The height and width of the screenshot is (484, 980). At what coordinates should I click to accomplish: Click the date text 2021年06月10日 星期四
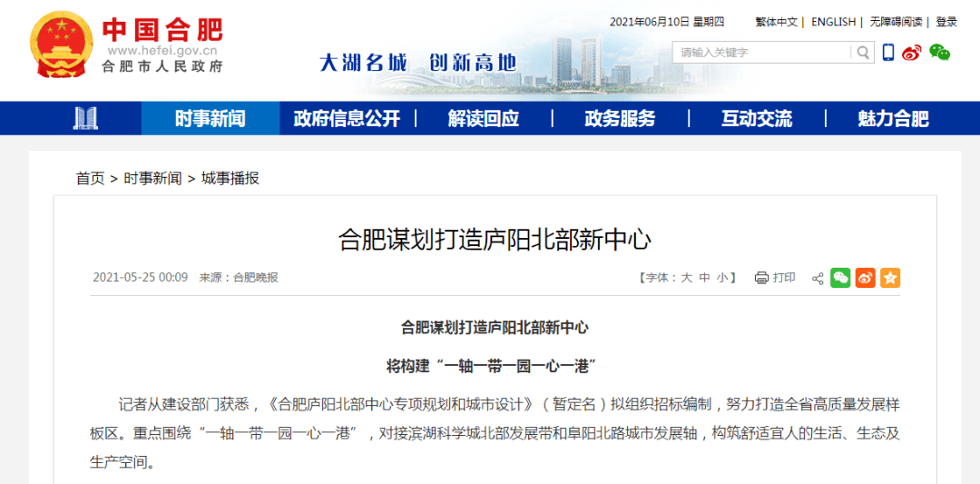[x=667, y=22]
